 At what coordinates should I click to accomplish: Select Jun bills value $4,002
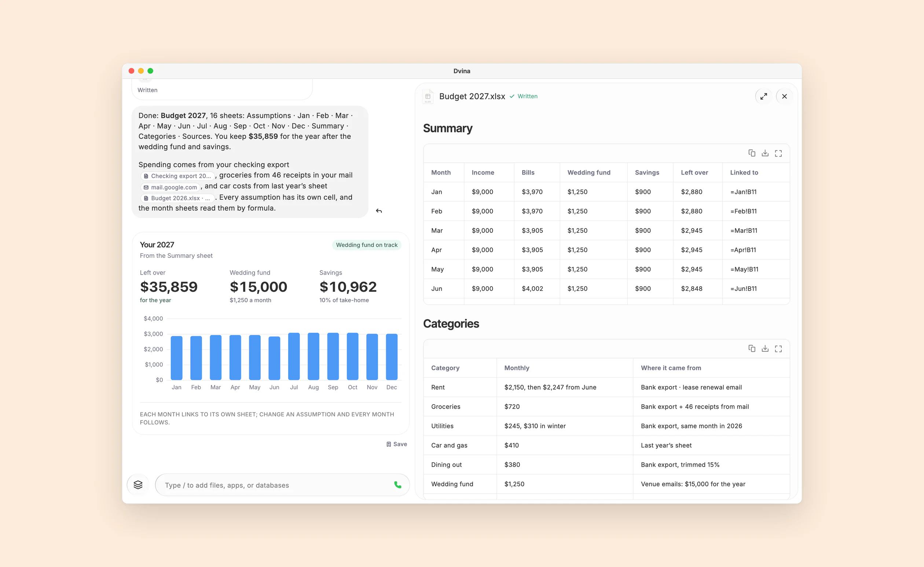537,288
